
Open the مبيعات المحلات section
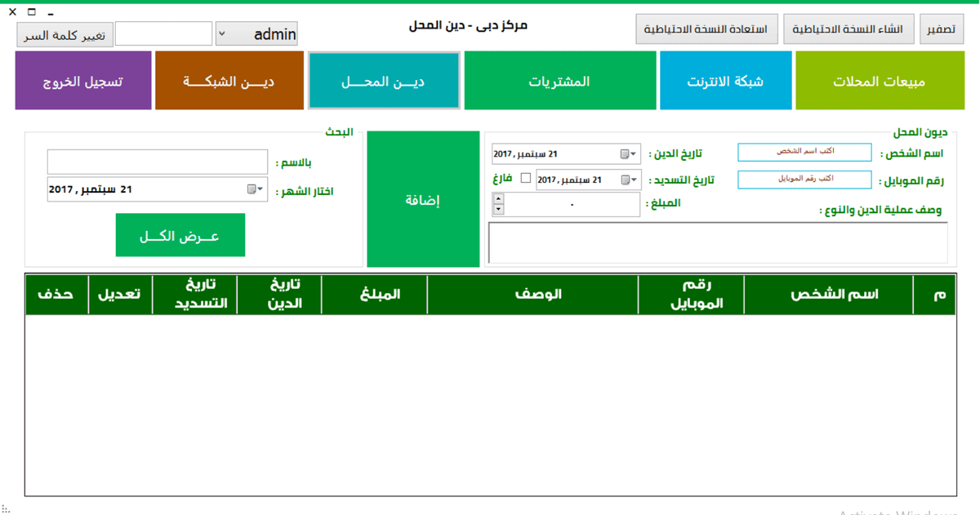click(x=879, y=81)
